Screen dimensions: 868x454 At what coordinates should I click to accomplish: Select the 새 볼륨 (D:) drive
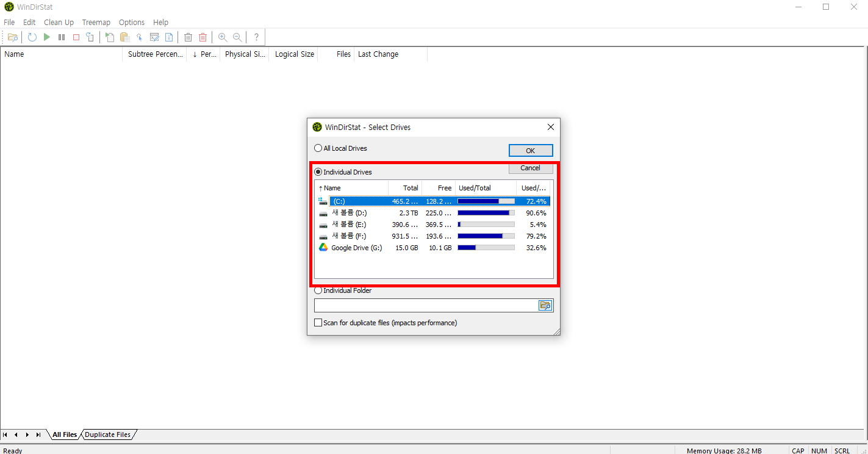434,213
